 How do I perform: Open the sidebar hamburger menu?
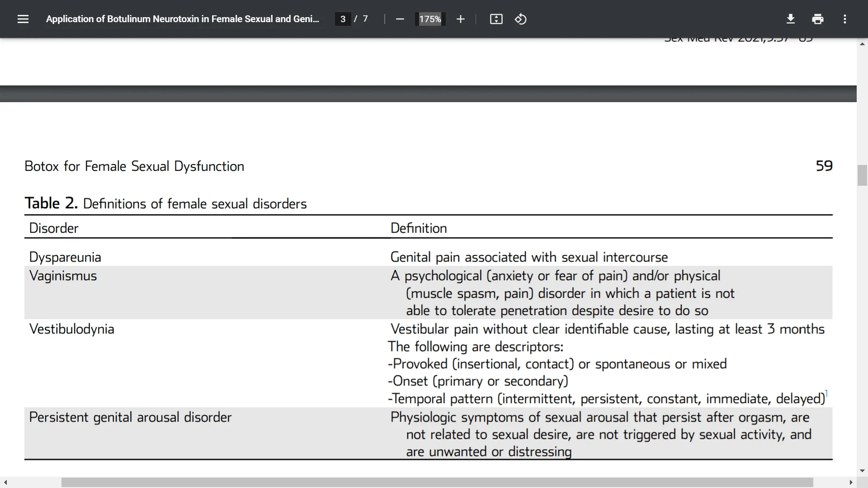click(x=23, y=19)
